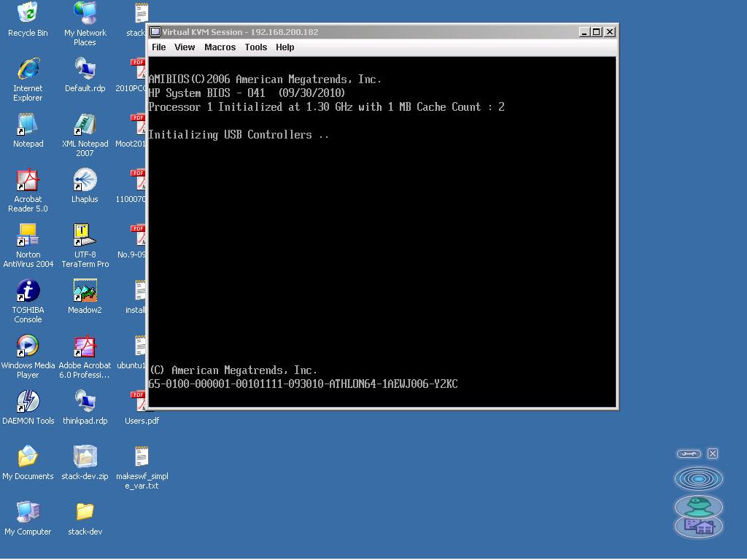Select the Windows Media Player shortcut
This screenshot has width=747, height=560.
coord(28,346)
